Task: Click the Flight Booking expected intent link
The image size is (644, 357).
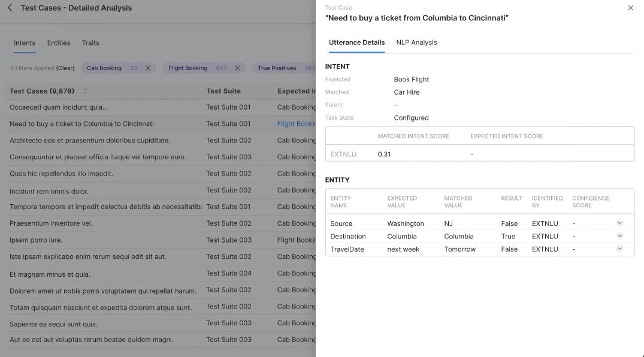Action: pyautogui.click(x=296, y=124)
